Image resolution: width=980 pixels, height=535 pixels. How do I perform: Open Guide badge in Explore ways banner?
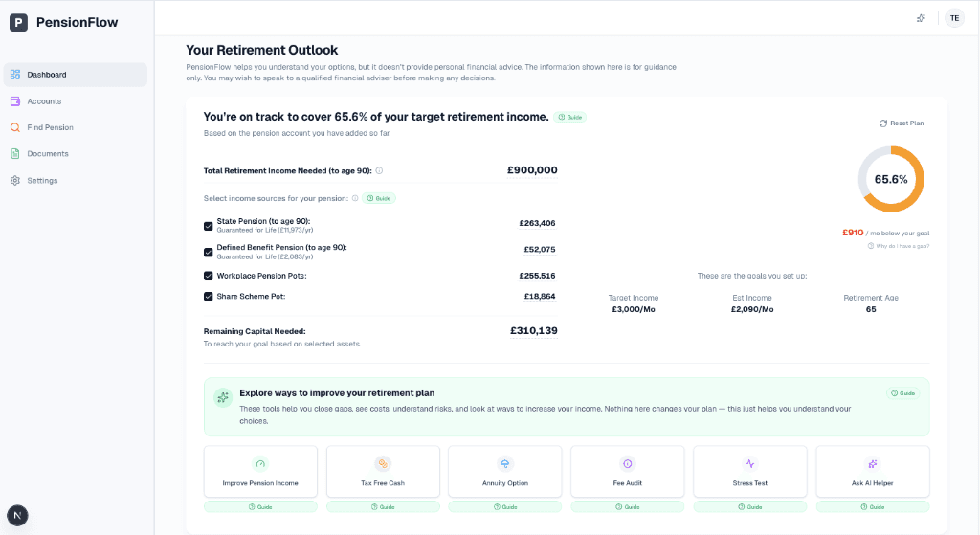tap(902, 393)
